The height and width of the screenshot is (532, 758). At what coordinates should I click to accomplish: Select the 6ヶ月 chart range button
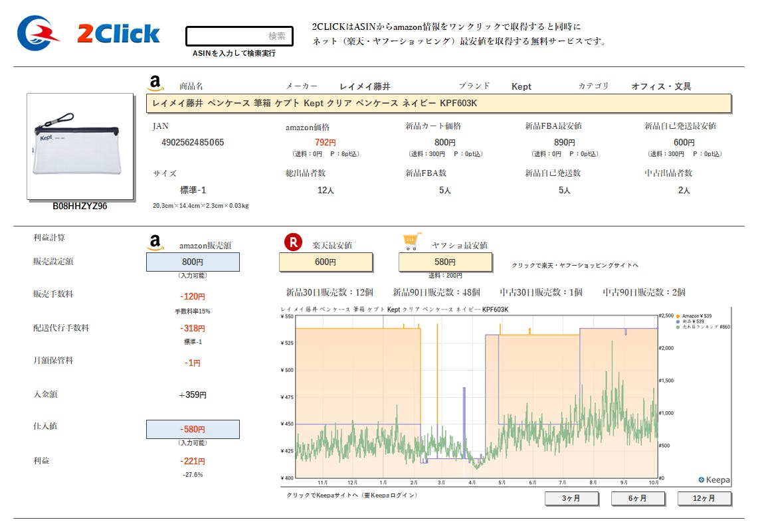point(638,498)
